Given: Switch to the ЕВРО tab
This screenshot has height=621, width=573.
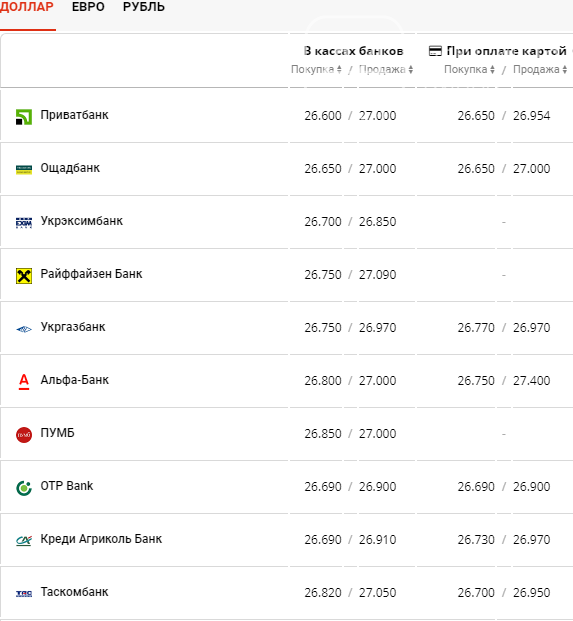Looking at the screenshot, I should pyautogui.click(x=88, y=7).
